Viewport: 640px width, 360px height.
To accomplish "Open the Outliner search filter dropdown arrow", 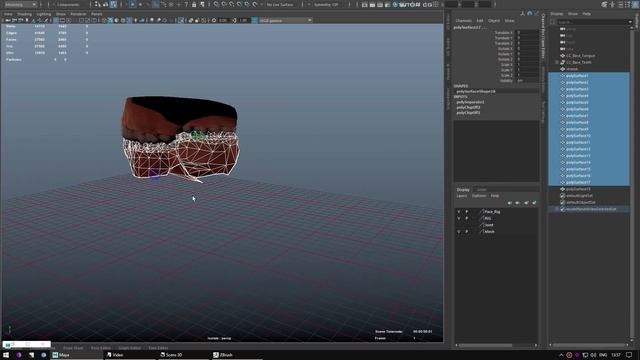I will click(x=630, y=22).
